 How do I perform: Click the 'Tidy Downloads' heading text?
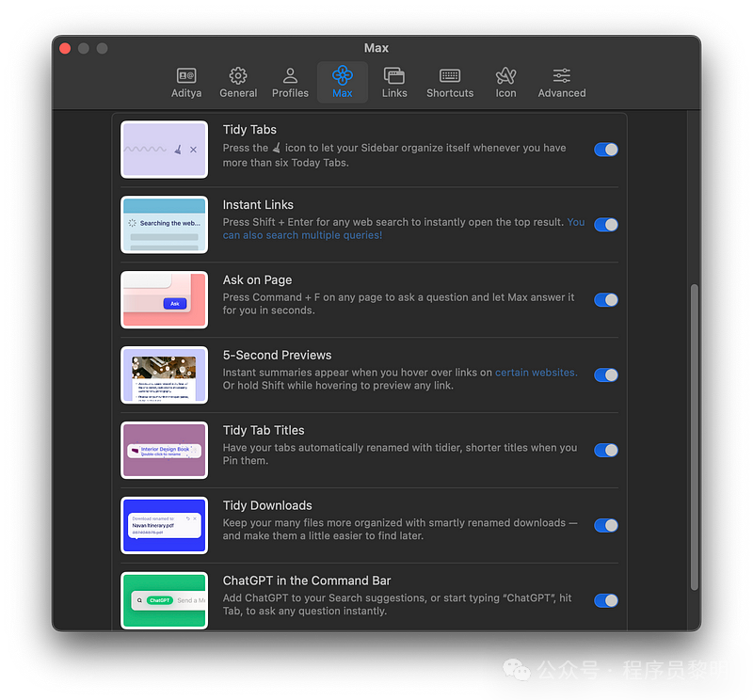(x=267, y=505)
